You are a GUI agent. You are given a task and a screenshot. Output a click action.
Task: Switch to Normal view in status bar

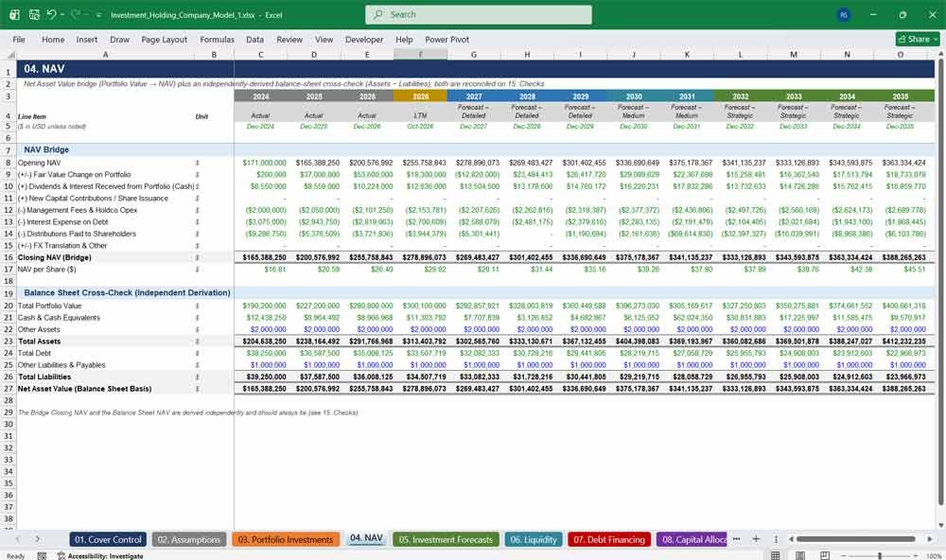pyautogui.click(x=776, y=556)
